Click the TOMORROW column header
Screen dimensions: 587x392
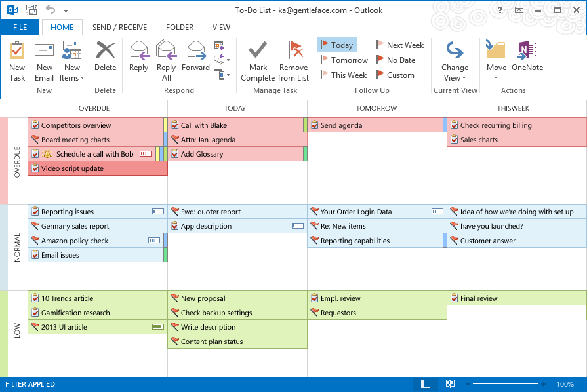(376, 108)
